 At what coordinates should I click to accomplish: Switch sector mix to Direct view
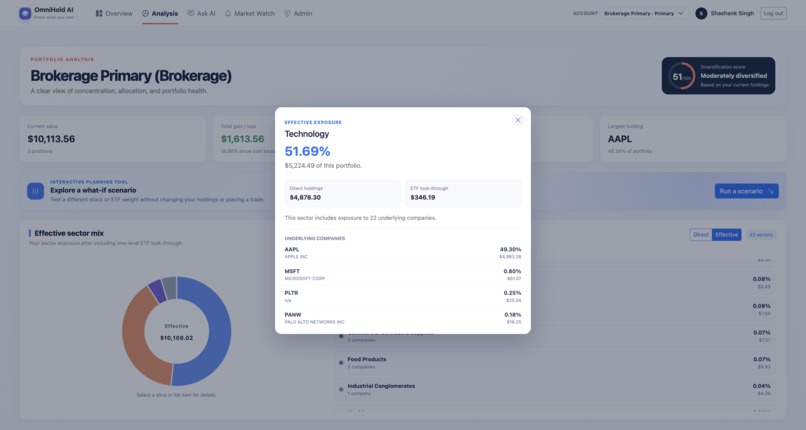tap(701, 235)
